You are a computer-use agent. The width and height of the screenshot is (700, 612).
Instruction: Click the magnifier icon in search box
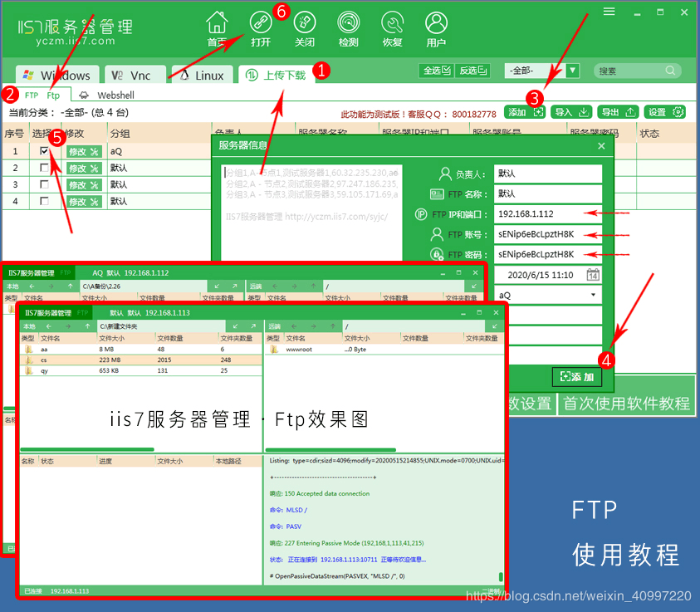pos(669,71)
